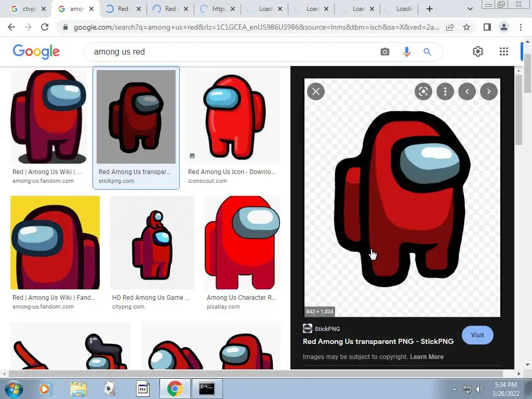This screenshot has width=532, height=399.
Task: Open the Solitaire cards taskbar icon
Action: click(x=109, y=389)
